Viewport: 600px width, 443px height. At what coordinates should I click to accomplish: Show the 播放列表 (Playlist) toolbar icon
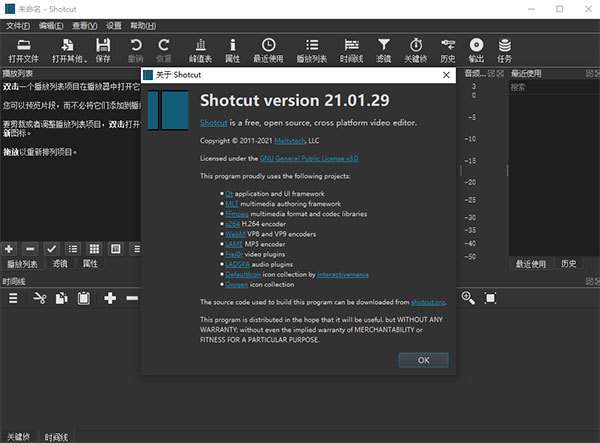point(312,50)
